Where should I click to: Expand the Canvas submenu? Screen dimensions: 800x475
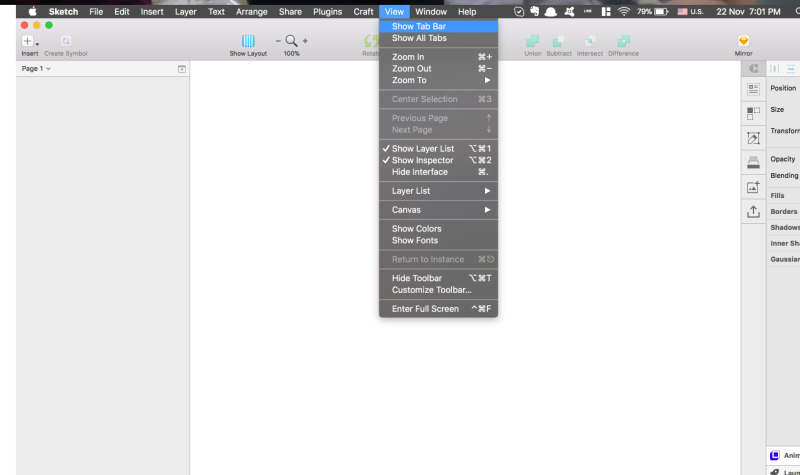click(x=438, y=210)
